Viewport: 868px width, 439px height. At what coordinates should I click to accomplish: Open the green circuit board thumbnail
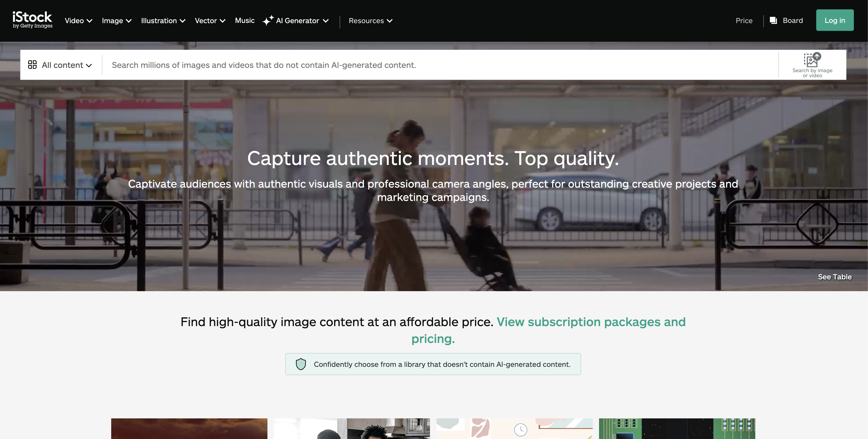tap(677, 428)
